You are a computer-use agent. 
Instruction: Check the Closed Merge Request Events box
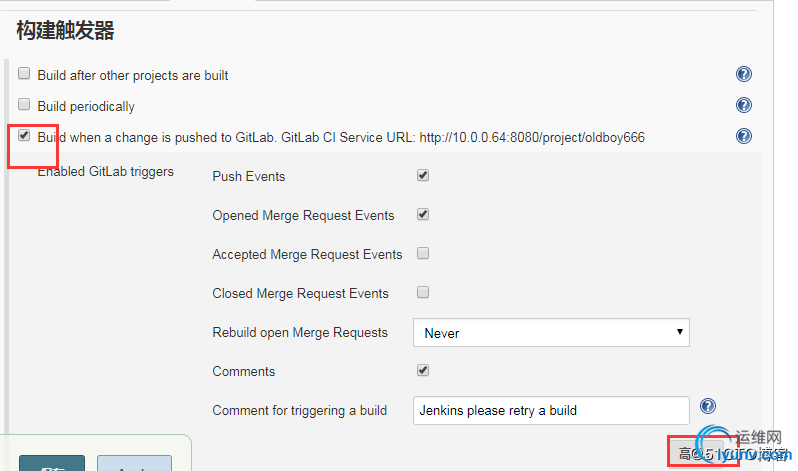[423, 292]
